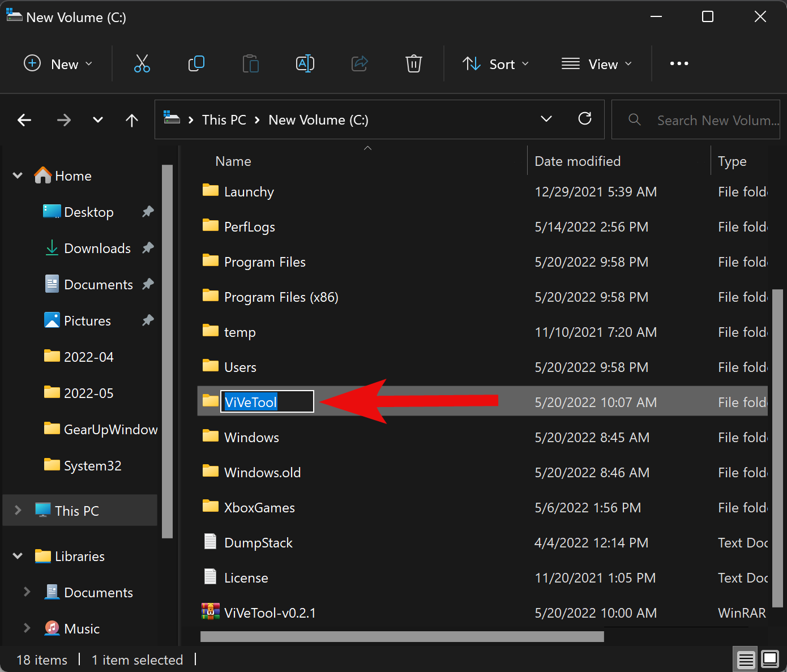Click the DumpStack text file icon
This screenshot has height=672, width=787.
coord(210,542)
